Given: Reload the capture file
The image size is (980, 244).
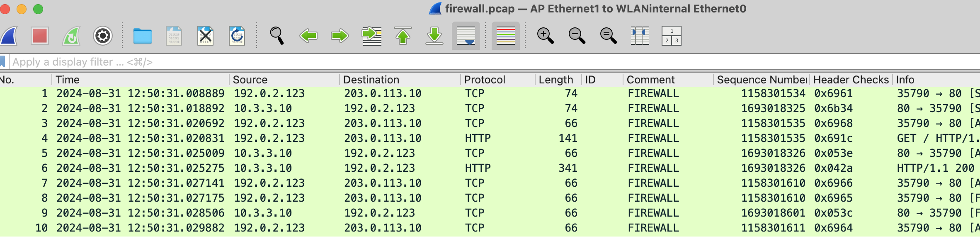Looking at the screenshot, I should (237, 36).
